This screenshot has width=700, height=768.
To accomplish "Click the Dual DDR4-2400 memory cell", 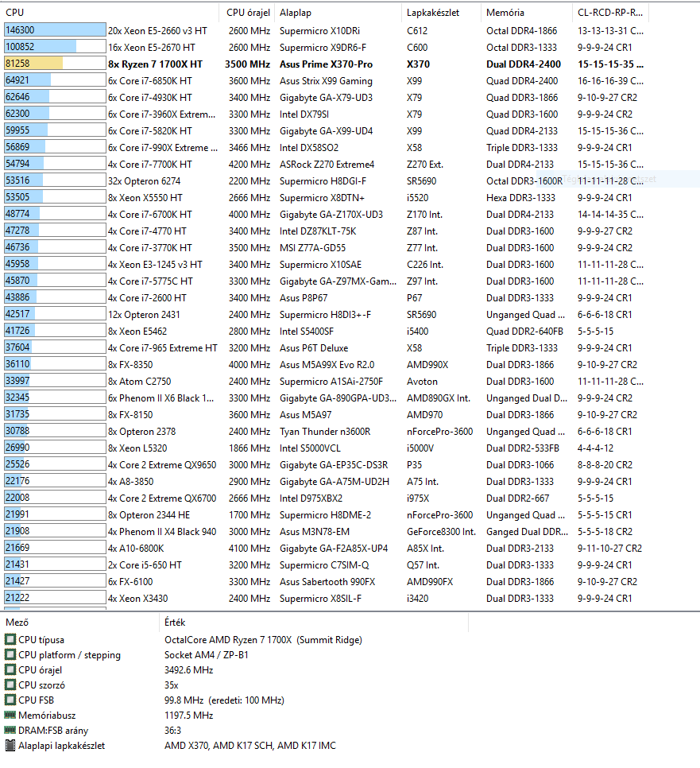I will (x=524, y=64).
